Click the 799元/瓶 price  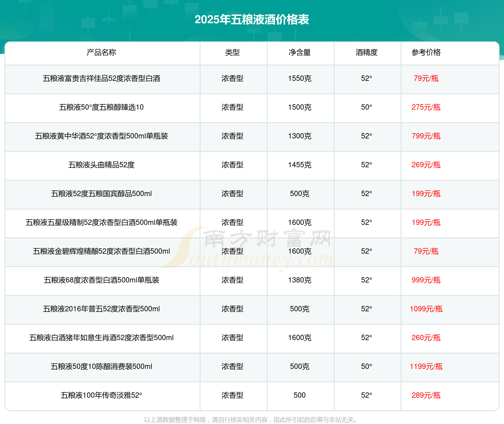(426, 136)
